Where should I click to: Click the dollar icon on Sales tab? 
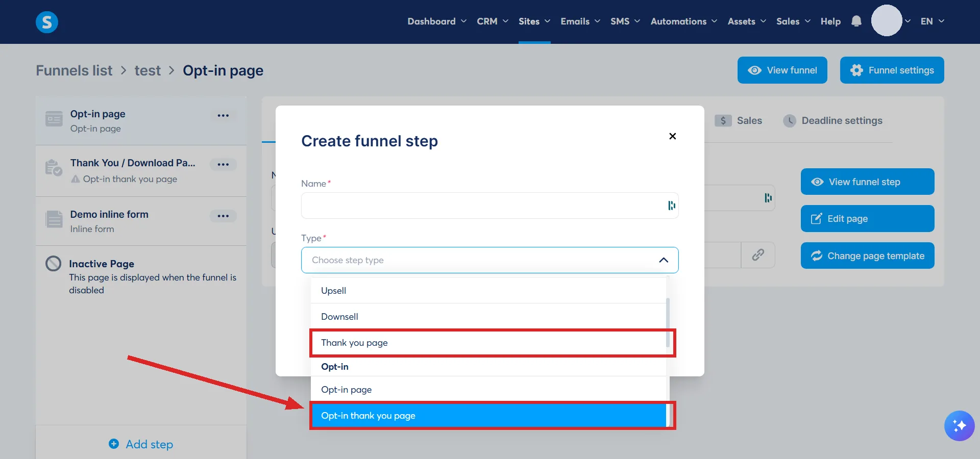pyautogui.click(x=723, y=121)
